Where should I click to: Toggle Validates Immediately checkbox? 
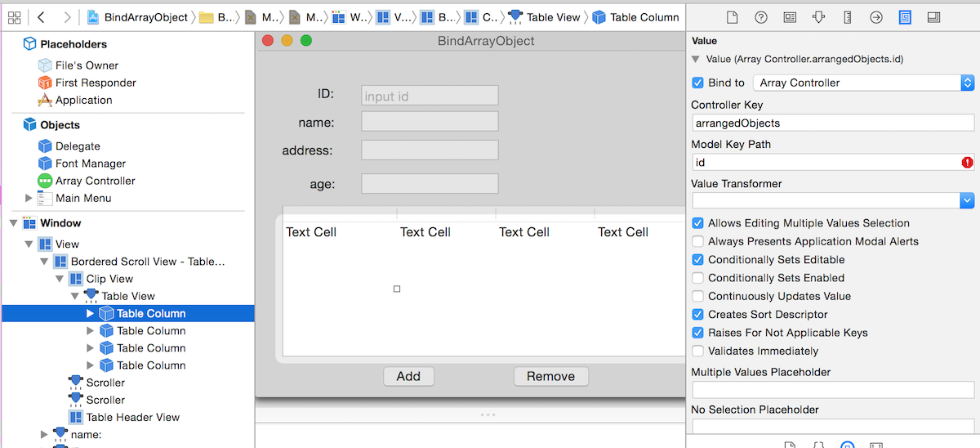click(x=697, y=351)
